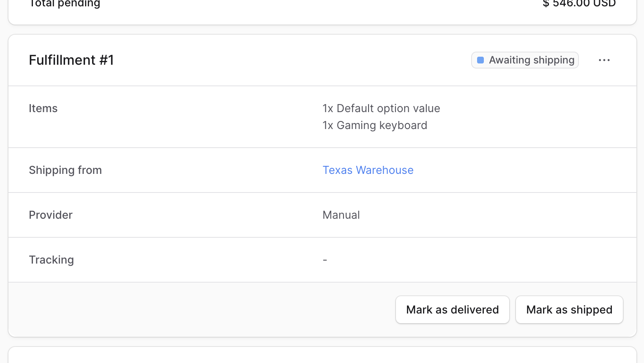Image resolution: width=644 pixels, height=363 pixels.
Task: Click the Total pending label
Action: click(65, 4)
